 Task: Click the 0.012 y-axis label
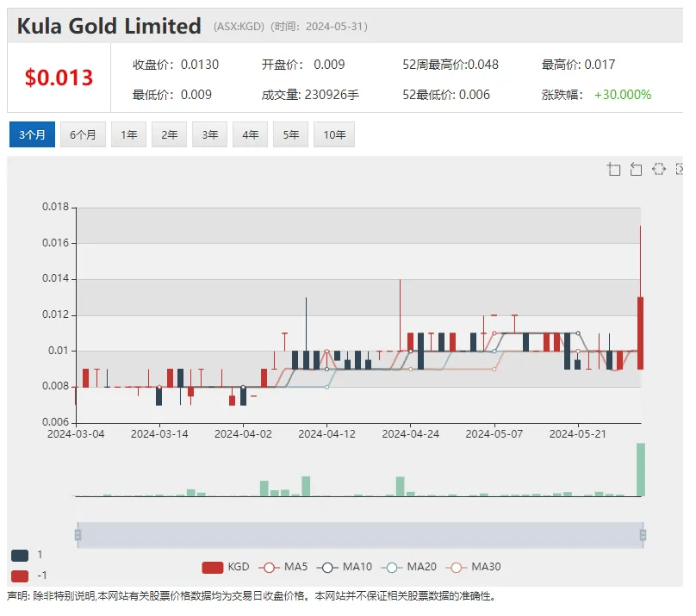[55, 314]
